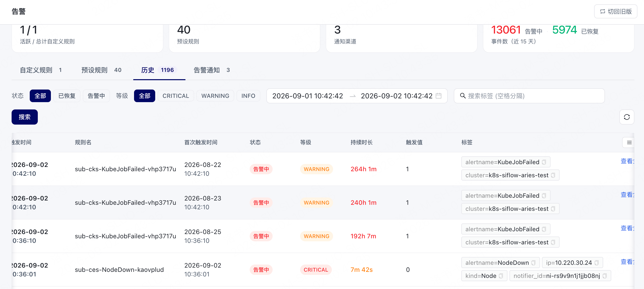Copy cluster tag in 240h 1m row
The image size is (644, 289).
(x=553, y=209)
